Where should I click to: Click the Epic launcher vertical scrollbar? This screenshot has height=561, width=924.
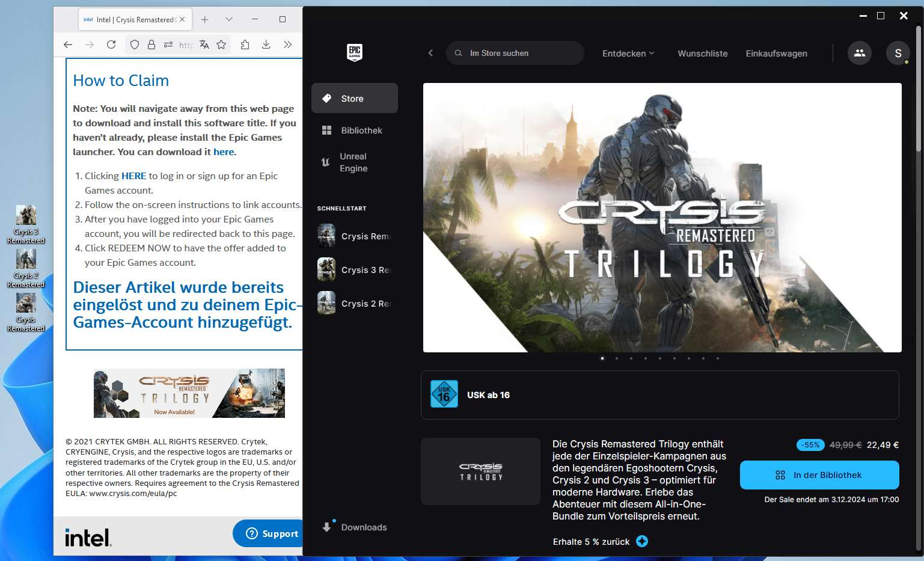click(x=919, y=89)
